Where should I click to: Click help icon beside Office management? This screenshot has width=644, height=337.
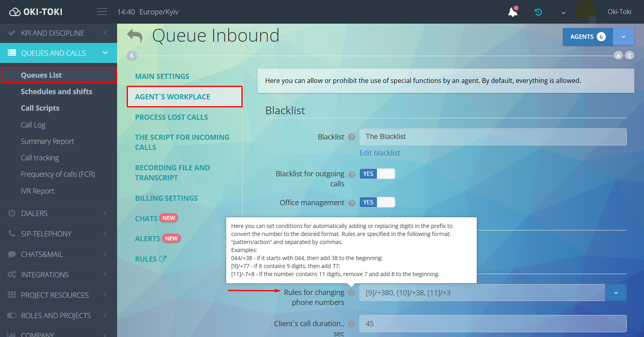tap(352, 203)
